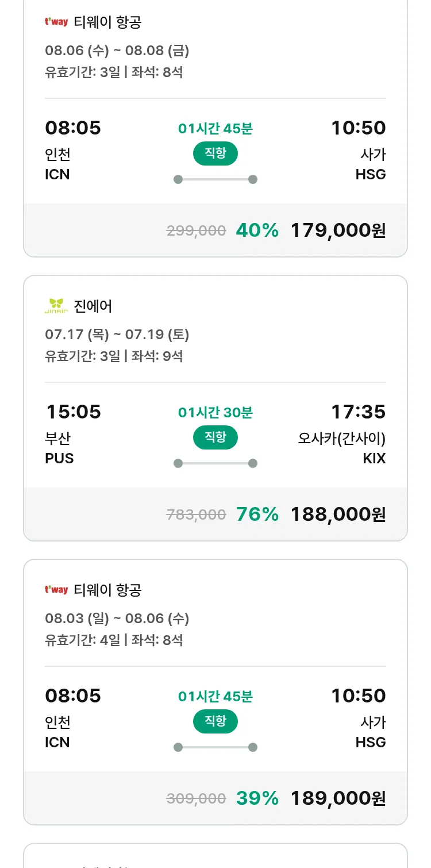Tap the 직항 badge on 08.03 Saga flight
The height and width of the screenshot is (868, 431).
tap(215, 721)
